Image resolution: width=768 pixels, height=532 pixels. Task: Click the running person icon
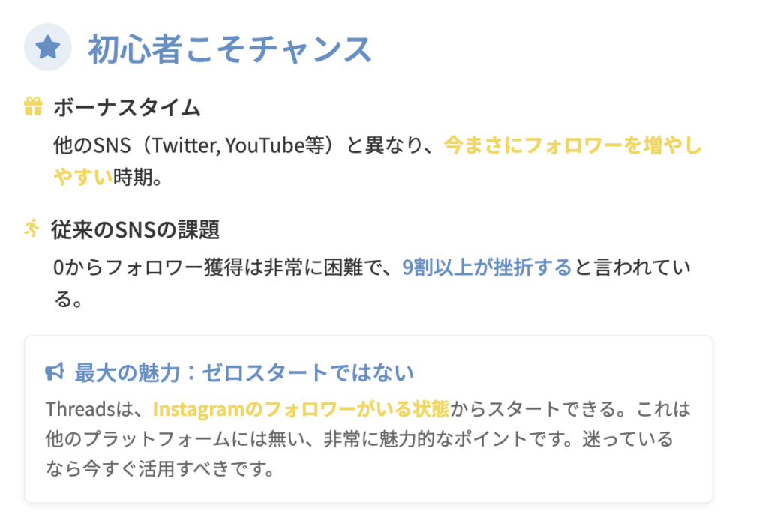[31, 229]
